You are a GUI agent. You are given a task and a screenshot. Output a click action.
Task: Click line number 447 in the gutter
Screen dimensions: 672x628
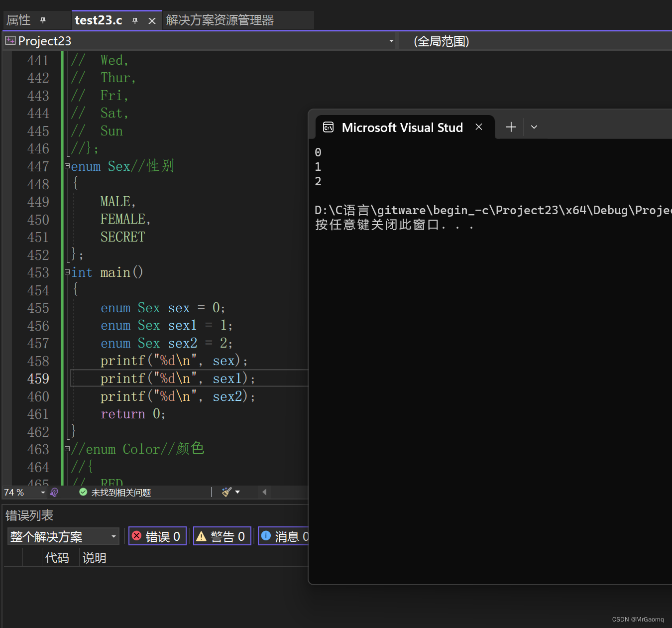(38, 166)
